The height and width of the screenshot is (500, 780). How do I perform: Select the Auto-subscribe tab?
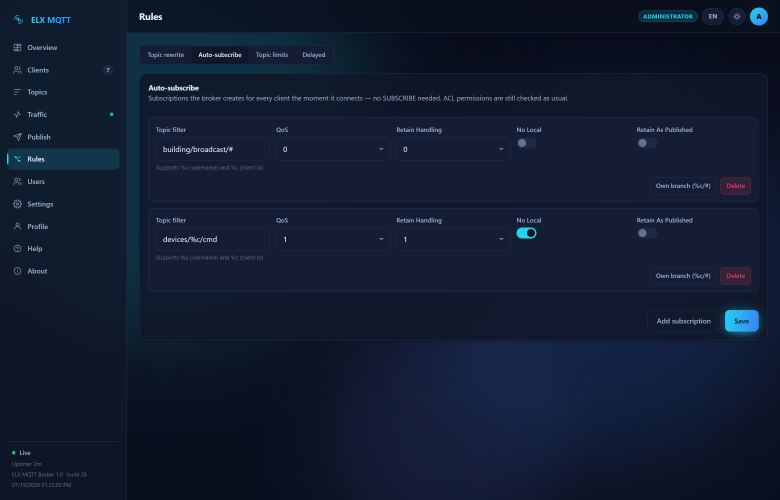(x=220, y=55)
